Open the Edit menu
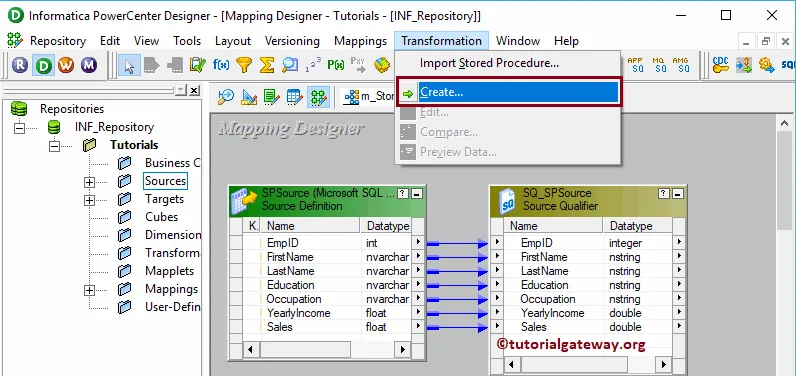Viewport: 796px width, 376px height. (110, 41)
